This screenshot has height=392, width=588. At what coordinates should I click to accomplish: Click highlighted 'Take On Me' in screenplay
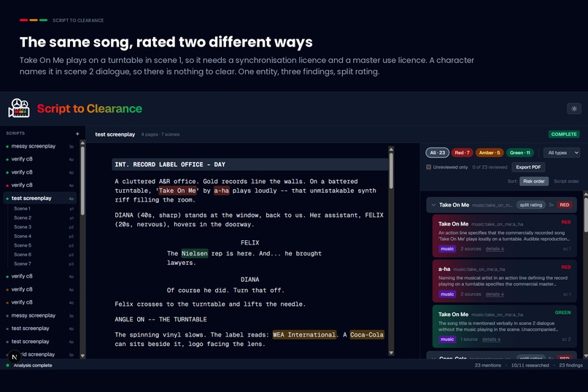pyautogui.click(x=177, y=191)
